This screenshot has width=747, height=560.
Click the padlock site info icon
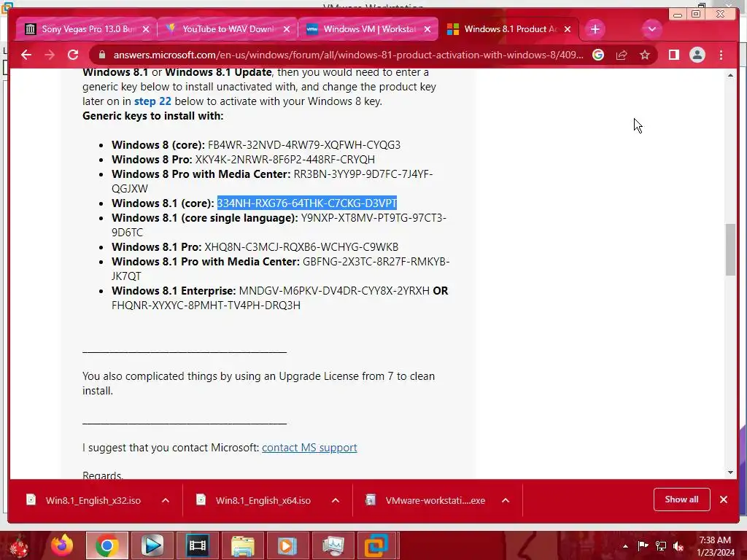click(101, 55)
